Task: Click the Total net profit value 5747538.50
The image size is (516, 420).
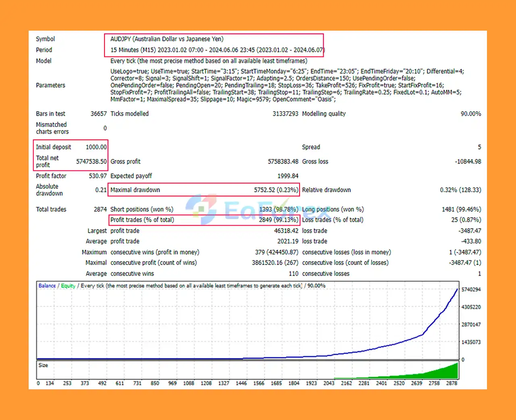Action: [x=92, y=162]
